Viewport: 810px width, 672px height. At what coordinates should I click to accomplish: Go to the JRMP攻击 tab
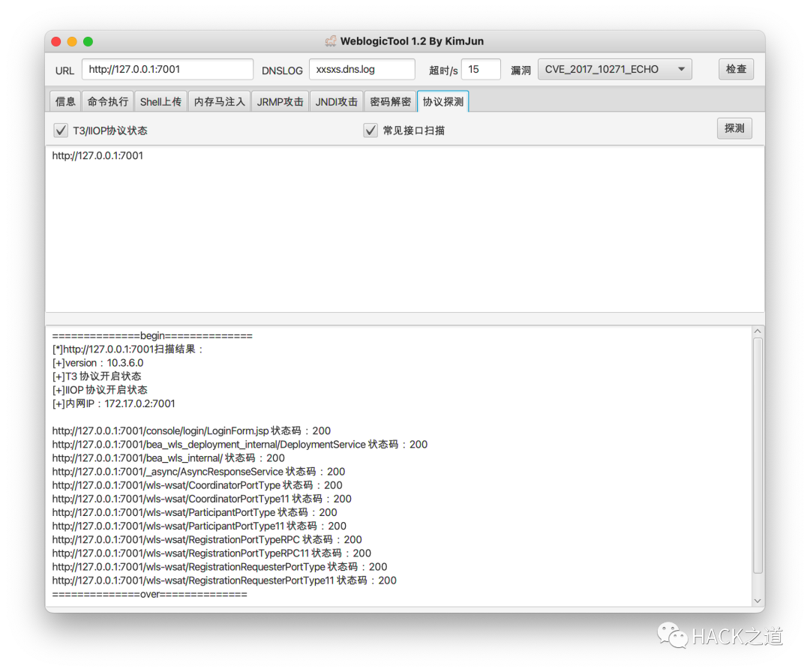[280, 101]
